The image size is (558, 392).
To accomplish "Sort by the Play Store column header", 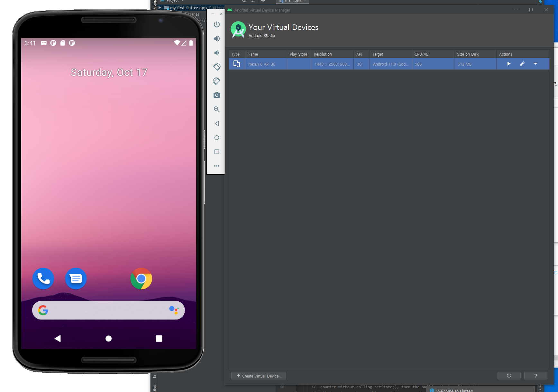I will [x=299, y=54].
